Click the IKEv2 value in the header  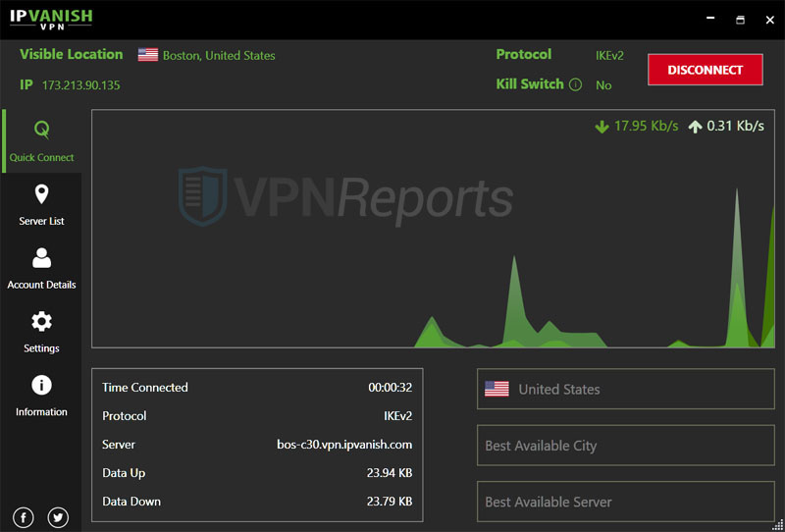pos(609,56)
